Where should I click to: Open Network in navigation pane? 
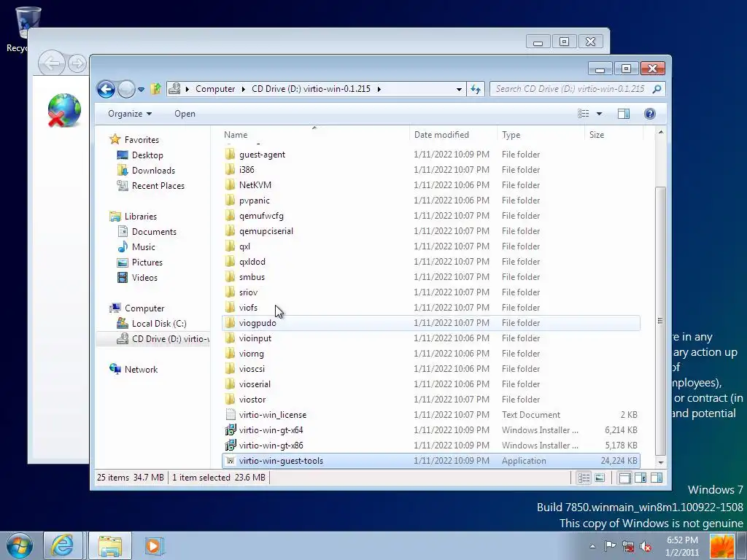[x=141, y=369]
